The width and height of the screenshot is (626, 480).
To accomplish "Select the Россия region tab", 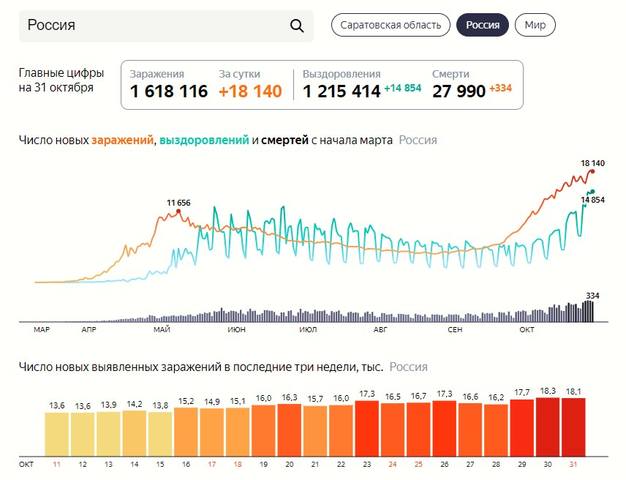I will [482, 25].
